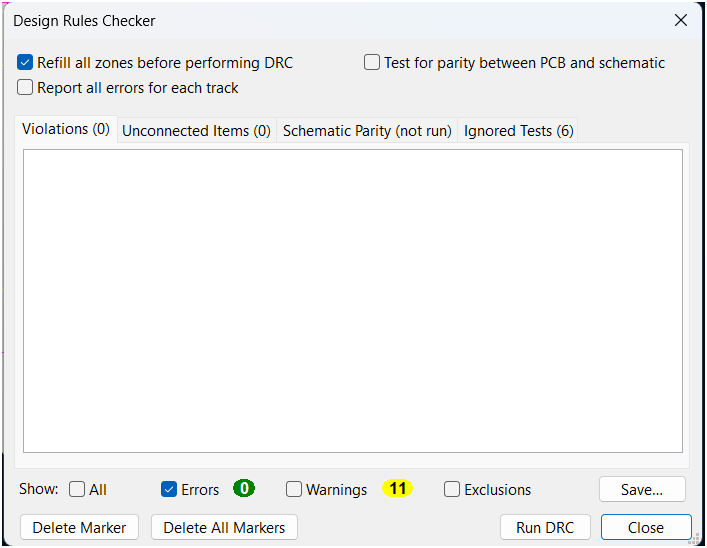Click inside the empty violations list area
Viewport: 707px width, 548px height.
[x=353, y=301]
